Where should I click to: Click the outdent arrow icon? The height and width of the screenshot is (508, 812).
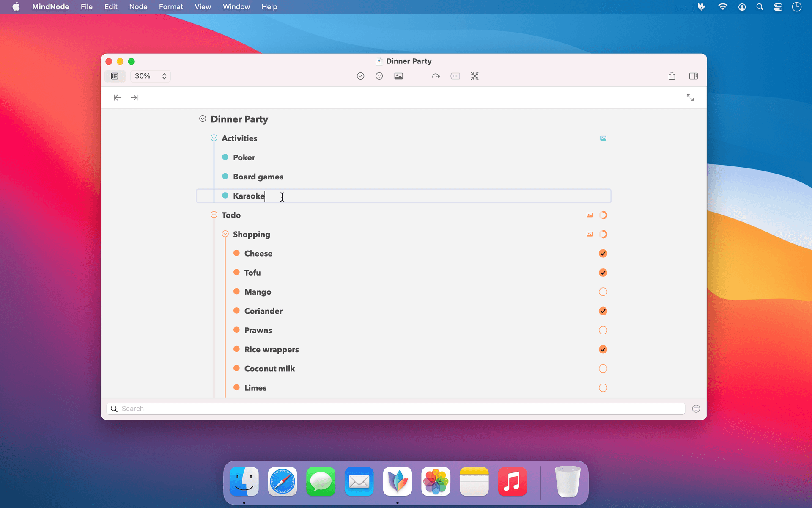(x=117, y=98)
